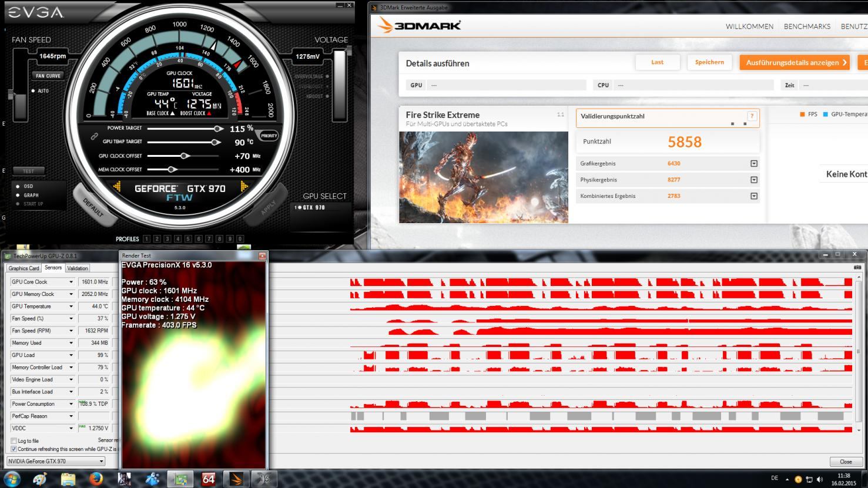Open Power Consumption sensor dropdown
The width and height of the screenshot is (868, 488).
71,404
